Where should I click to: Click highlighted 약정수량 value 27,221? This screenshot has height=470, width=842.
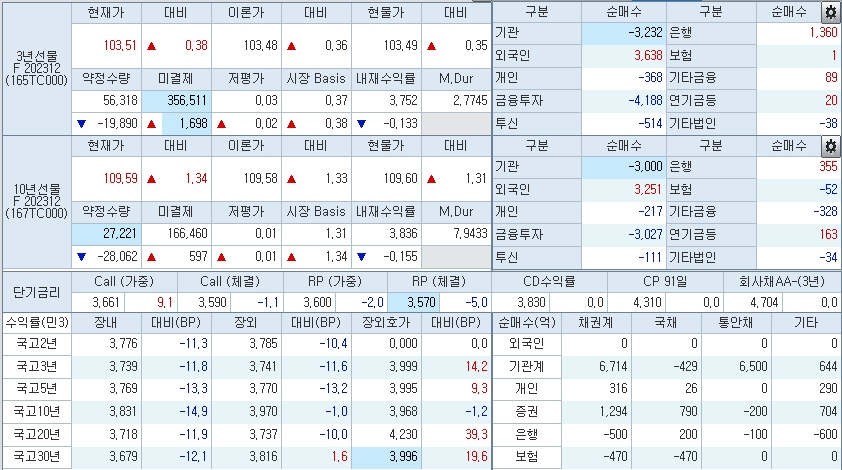click(x=106, y=234)
